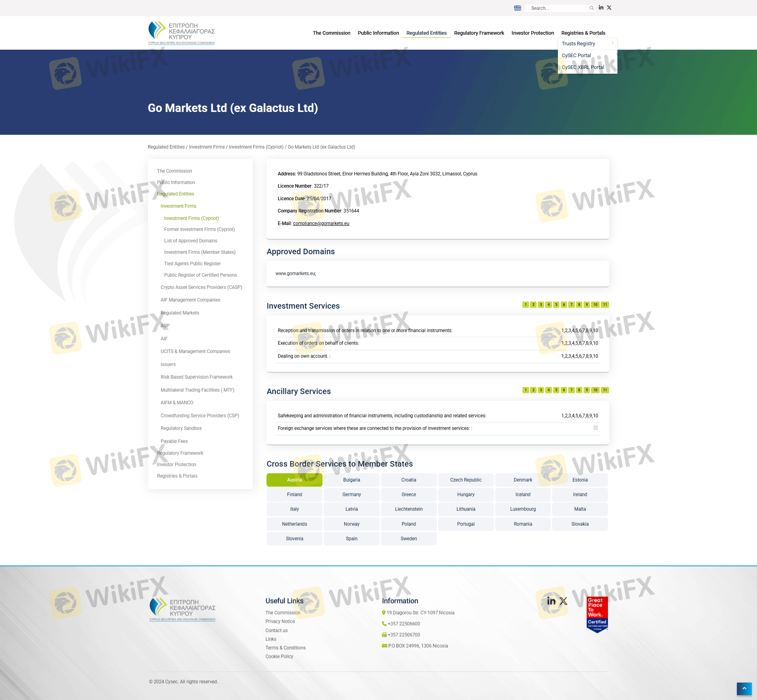This screenshot has height=700, width=757.
Task: Expand Trusts Registry submenu arrow
Action: [x=612, y=43]
